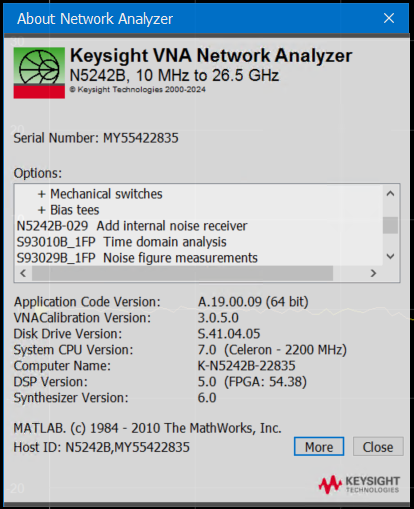Click application code version 'A.19.00.09 (64 bit)'
The width and height of the screenshot is (414, 509).
pos(253,302)
